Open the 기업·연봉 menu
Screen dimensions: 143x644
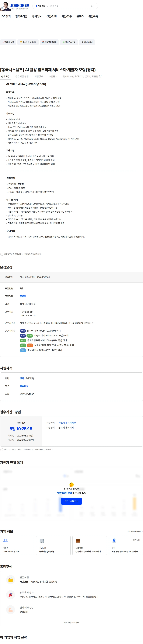click(66, 16)
